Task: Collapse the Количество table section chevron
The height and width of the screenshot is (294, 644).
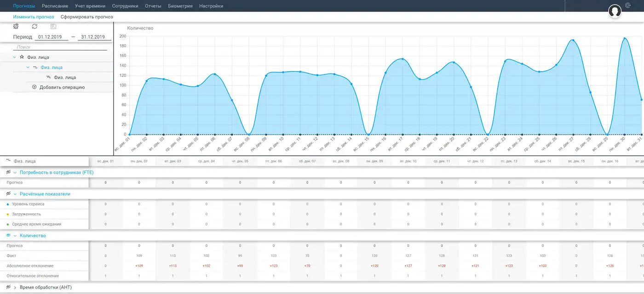Action: [15, 236]
